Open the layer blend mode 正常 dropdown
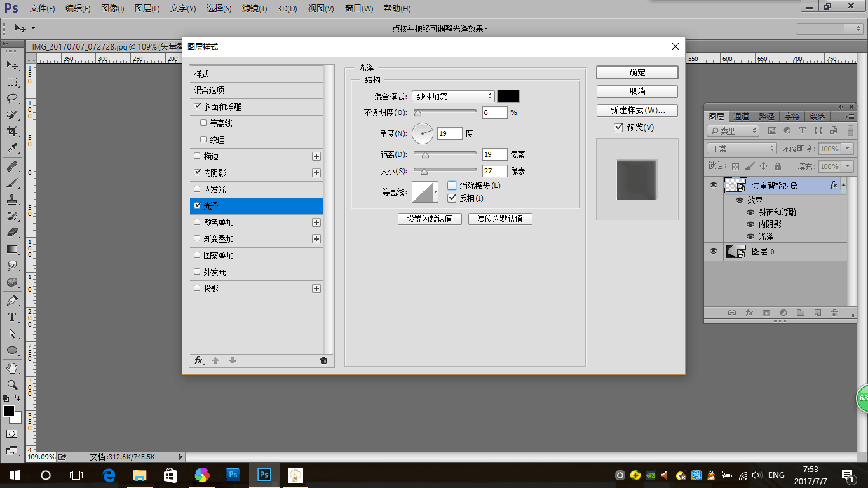 pyautogui.click(x=741, y=149)
